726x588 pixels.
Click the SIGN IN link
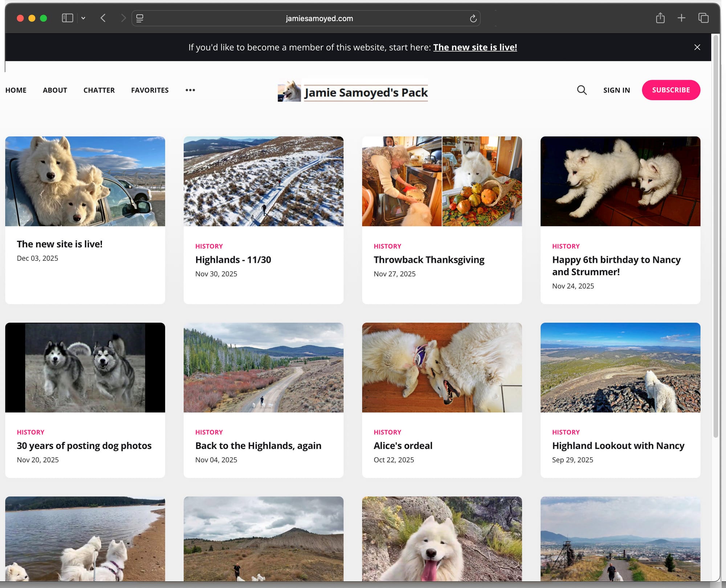(616, 90)
